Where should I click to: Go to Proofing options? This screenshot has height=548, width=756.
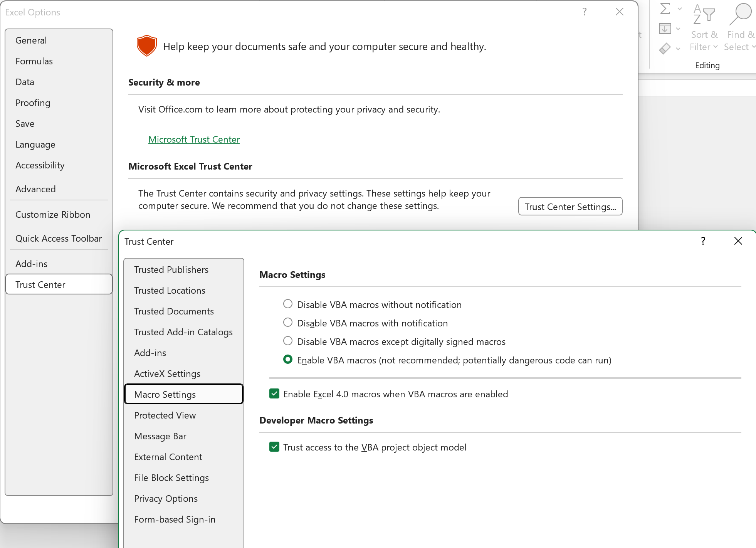tap(59, 103)
